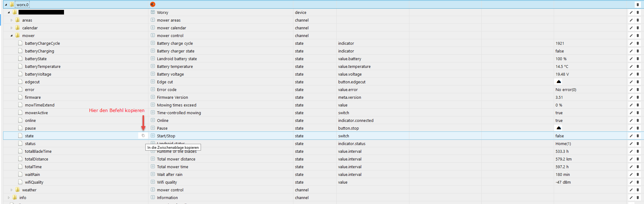
Task: Delete the batteryCharging object with its trash icon
Action: pos(638,51)
